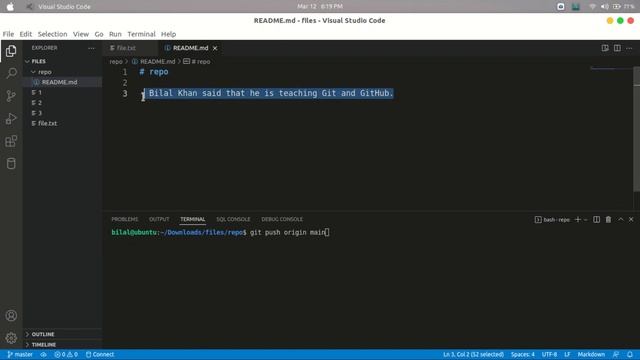
Task: Open notifications bell in status bar
Action: (630, 354)
